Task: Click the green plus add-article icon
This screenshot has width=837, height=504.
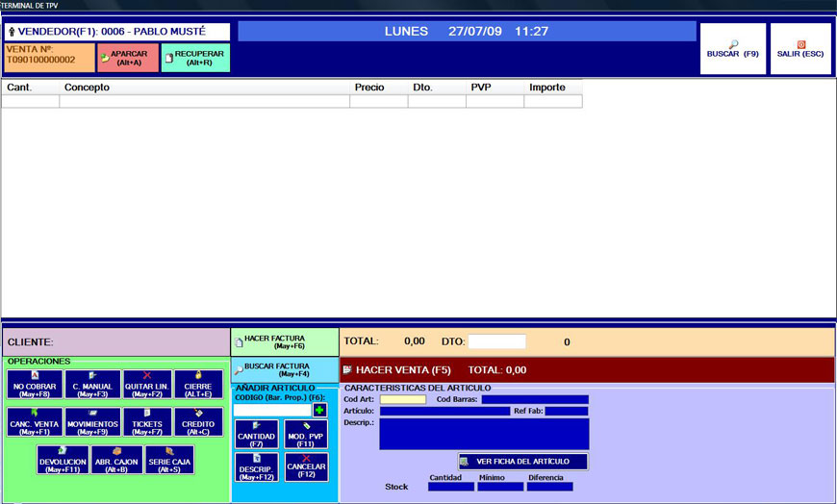Action: pos(319,410)
